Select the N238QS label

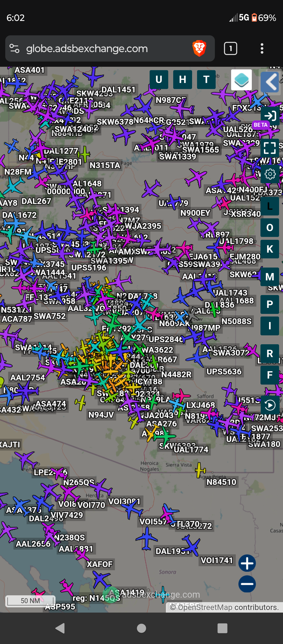pyautogui.click(x=69, y=537)
